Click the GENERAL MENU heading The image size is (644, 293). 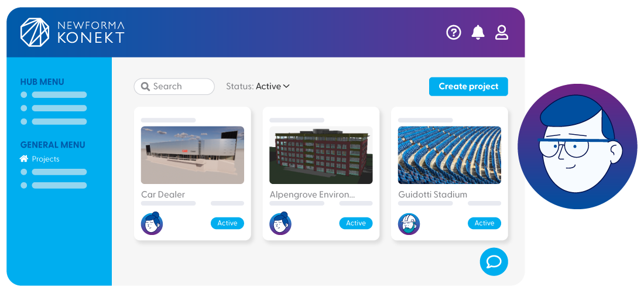click(53, 145)
